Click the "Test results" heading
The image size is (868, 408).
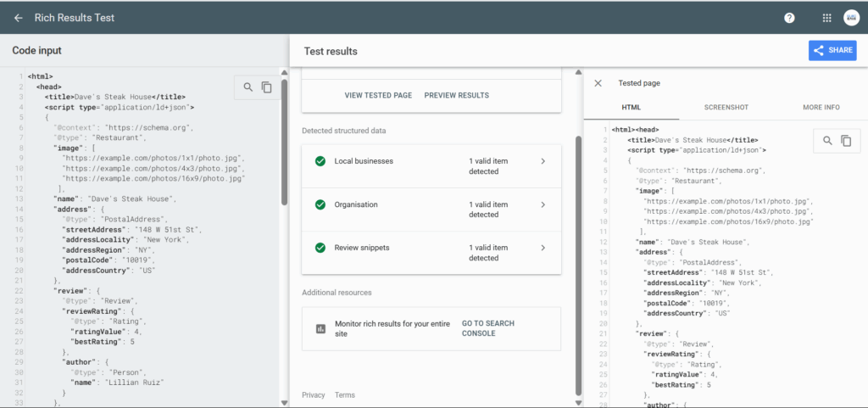[x=331, y=52]
